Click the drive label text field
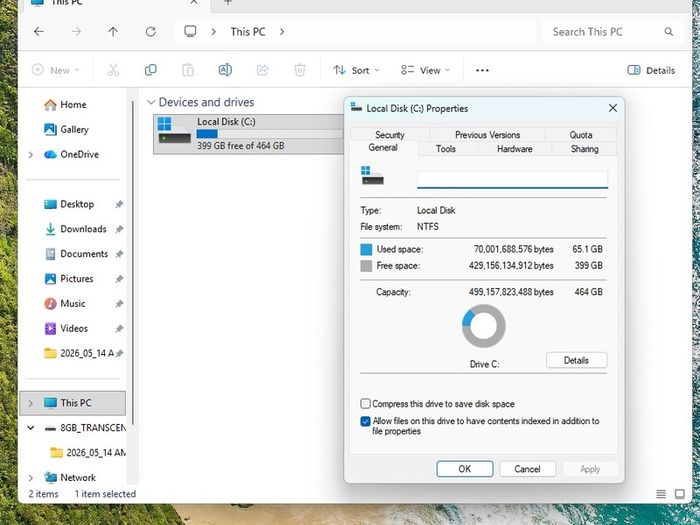The height and width of the screenshot is (525, 700). pos(512,179)
